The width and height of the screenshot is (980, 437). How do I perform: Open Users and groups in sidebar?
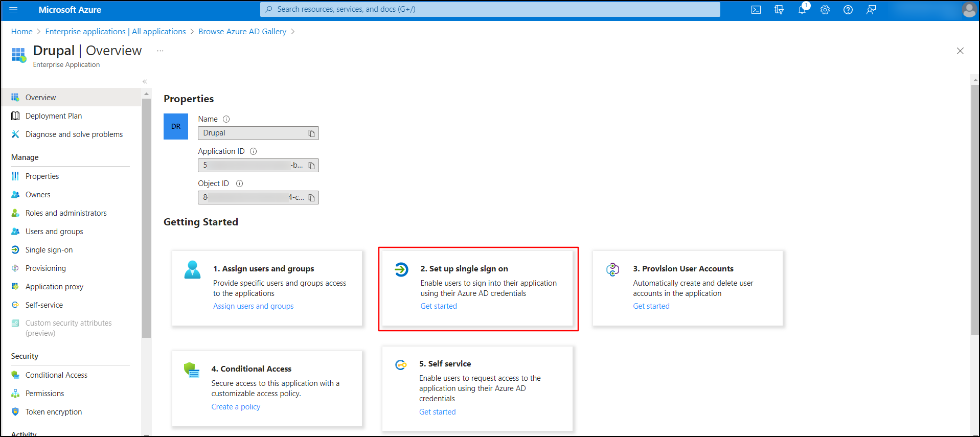pos(54,232)
